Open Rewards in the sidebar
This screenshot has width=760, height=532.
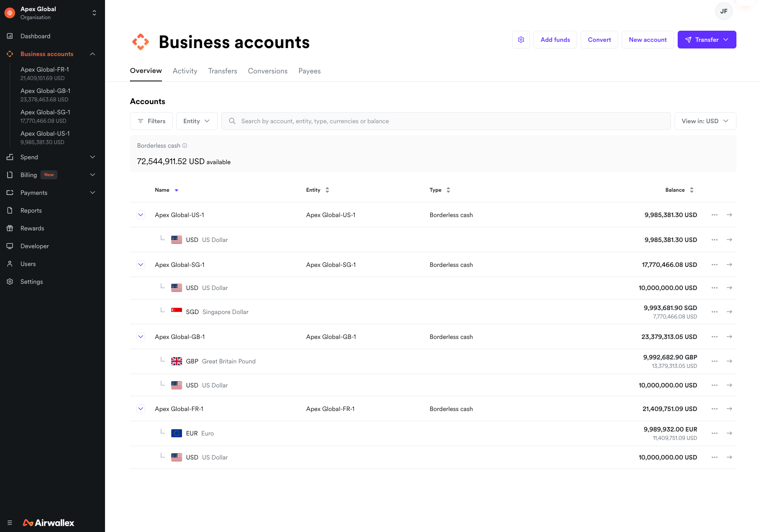coord(32,228)
